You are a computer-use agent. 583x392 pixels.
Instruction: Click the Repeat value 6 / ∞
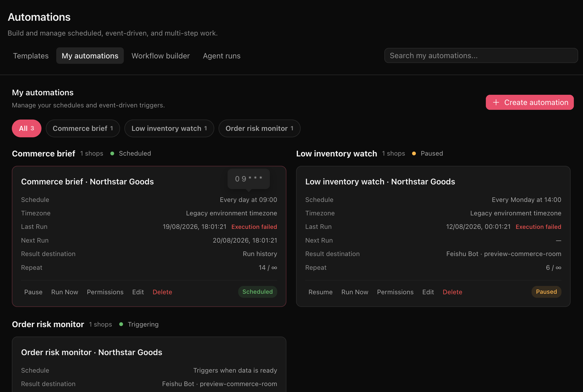click(x=553, y=268)
